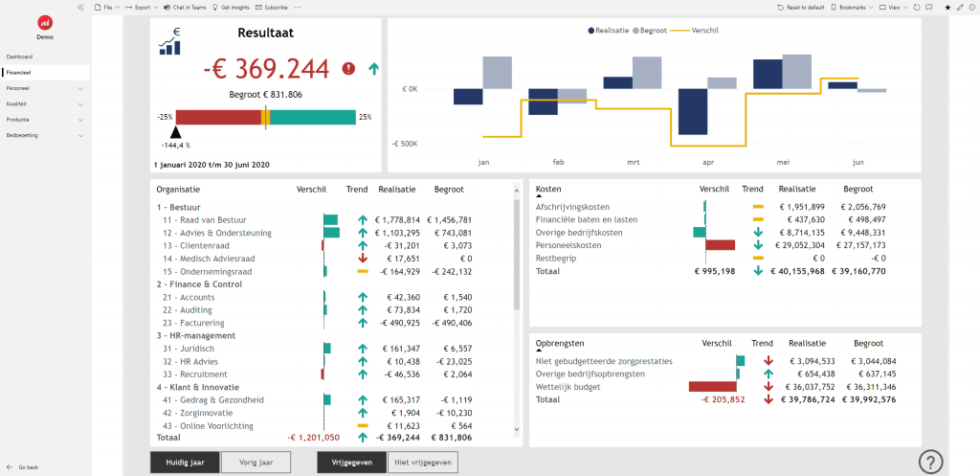Screen dimensions: 980x476
Task: Click the refresh icon in top bar
Action: [x=918, y=7]
